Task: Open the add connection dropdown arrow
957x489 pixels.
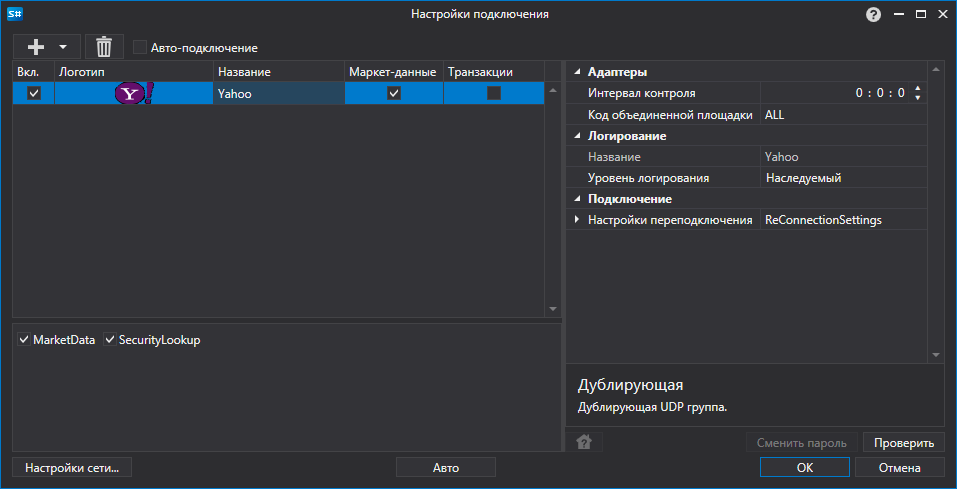Action: point(62,47)
